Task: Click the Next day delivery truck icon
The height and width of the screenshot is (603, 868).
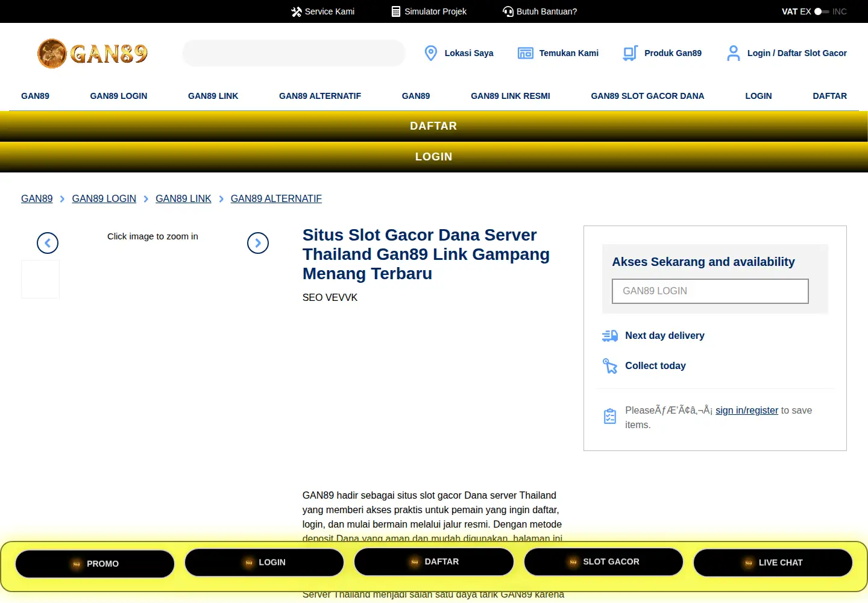Action: tap(610, 336)
